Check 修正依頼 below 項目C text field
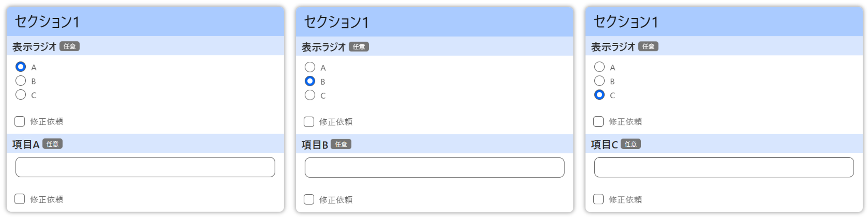 [x=598, y=199]
